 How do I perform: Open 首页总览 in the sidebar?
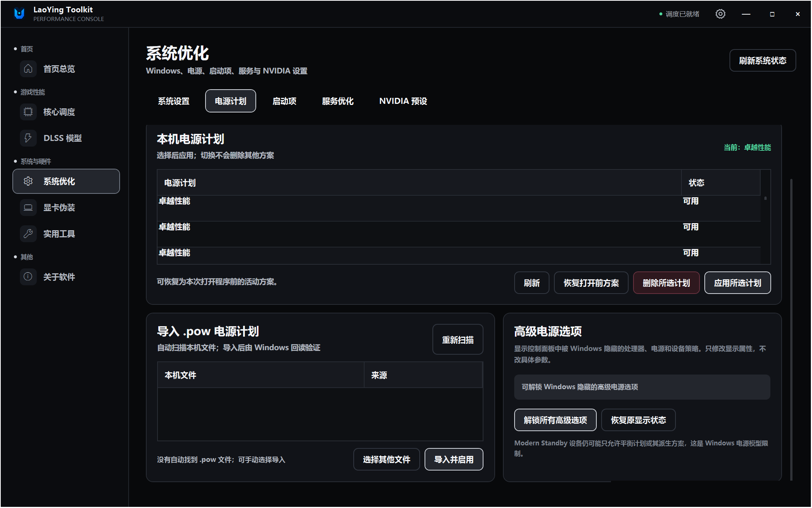pos(66,69)
